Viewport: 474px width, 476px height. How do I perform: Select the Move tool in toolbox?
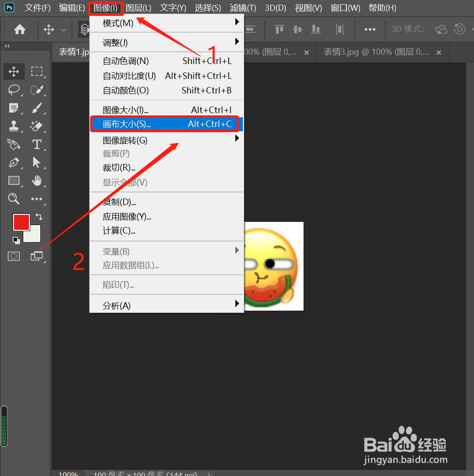click(x=14, y=71)
